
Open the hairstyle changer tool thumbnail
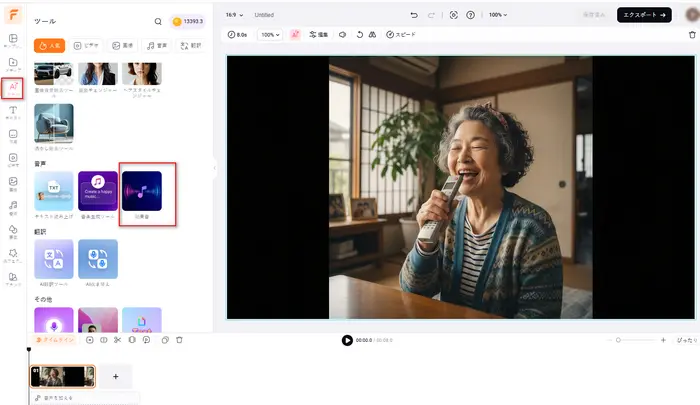(x=142, y=74)
